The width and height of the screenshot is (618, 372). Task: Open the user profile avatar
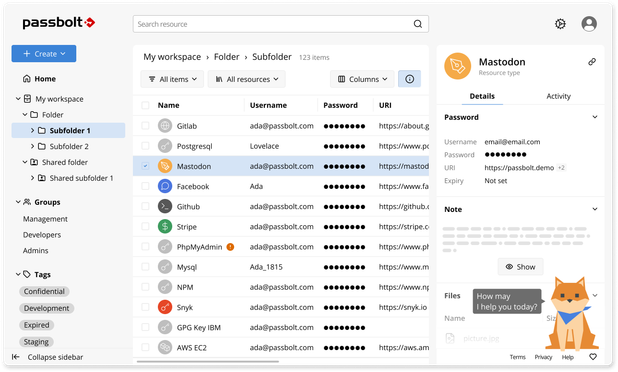[589, 24]
